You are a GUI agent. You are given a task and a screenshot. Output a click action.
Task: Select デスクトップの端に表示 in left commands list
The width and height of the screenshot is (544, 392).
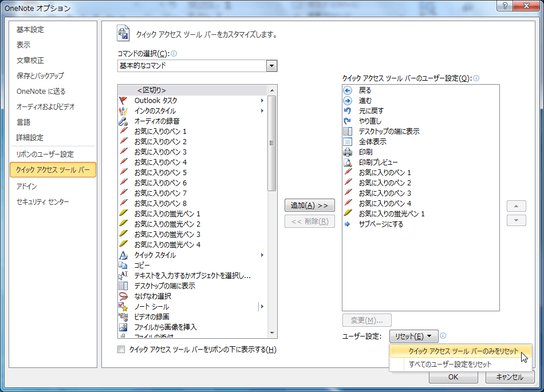192,286
